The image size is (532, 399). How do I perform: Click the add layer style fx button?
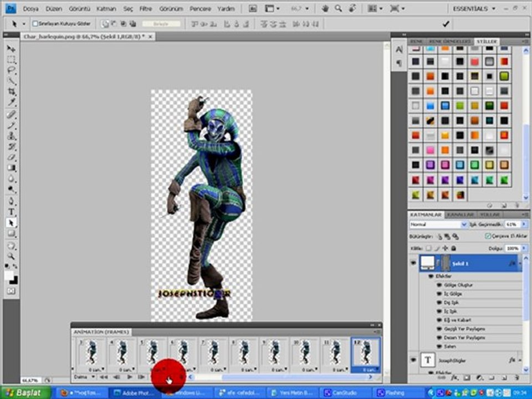click(454, 377)
